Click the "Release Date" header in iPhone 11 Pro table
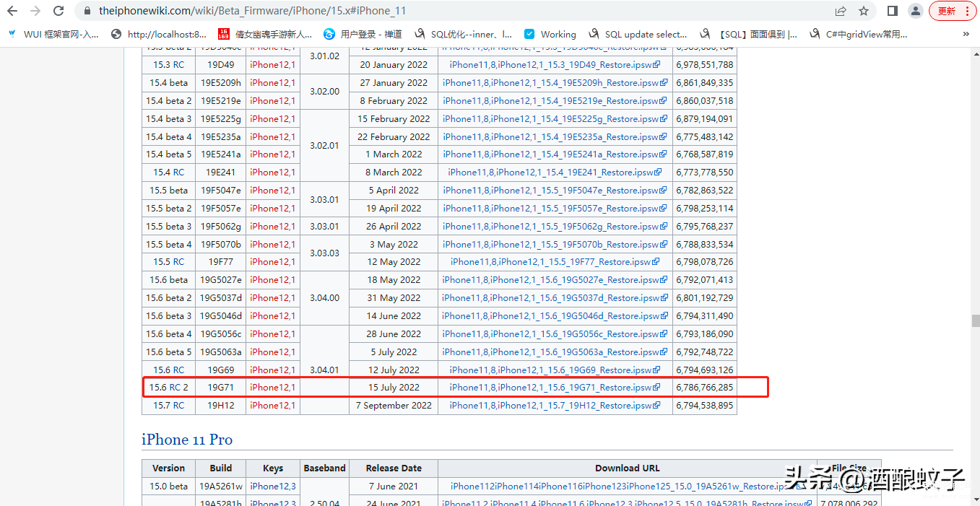 394,468
